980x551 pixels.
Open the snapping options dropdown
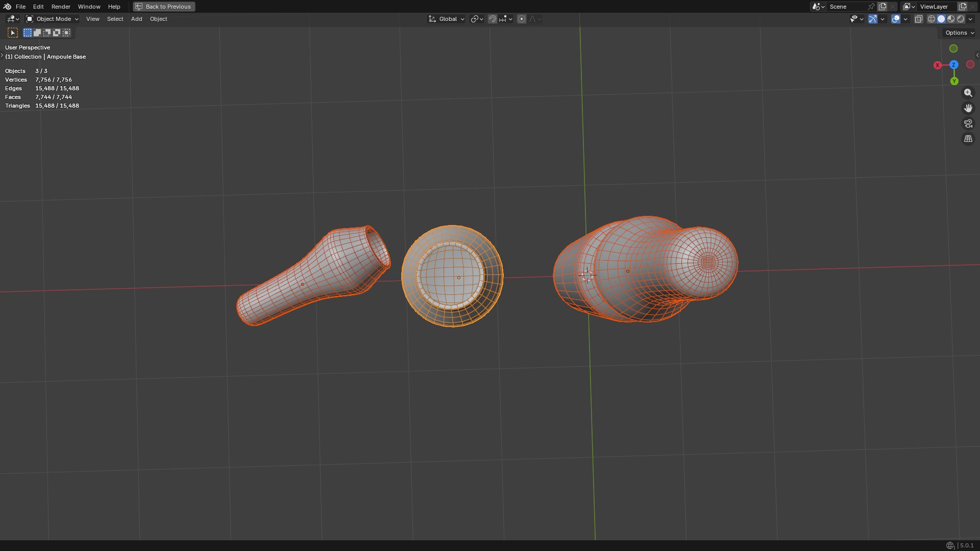tap(506, 19)
